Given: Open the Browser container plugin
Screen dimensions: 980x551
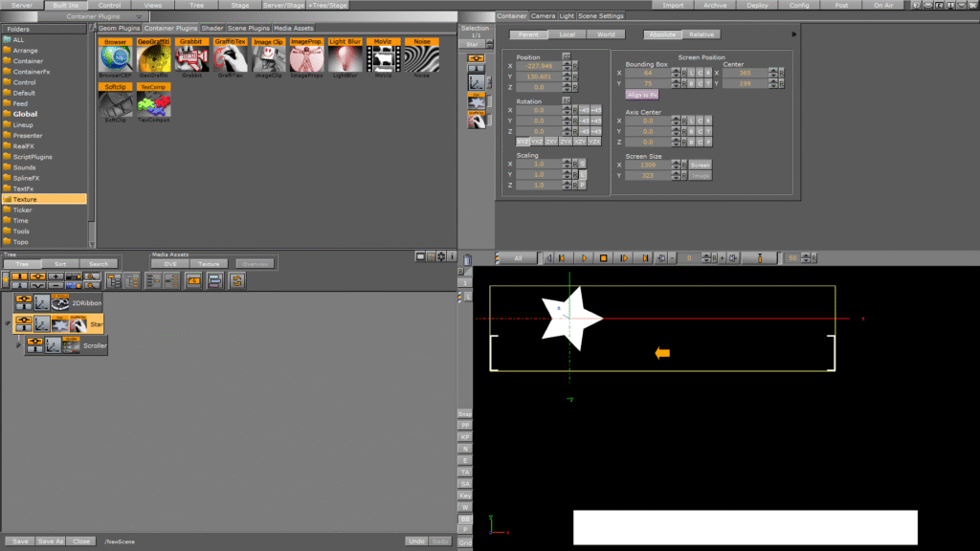Looking at the screenshot, I should [114, 55].
